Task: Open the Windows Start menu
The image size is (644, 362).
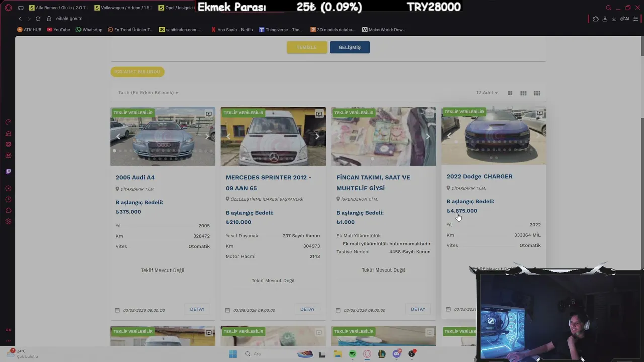Action: pos(233,354)
